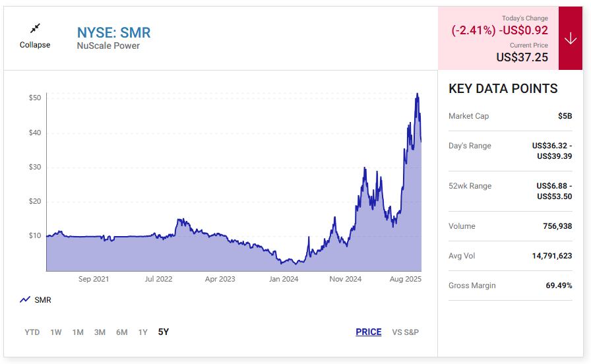Click the Avg Vol value 14,791,623
This screenshot has width=591, height=364.
click(x=552, y=256)
